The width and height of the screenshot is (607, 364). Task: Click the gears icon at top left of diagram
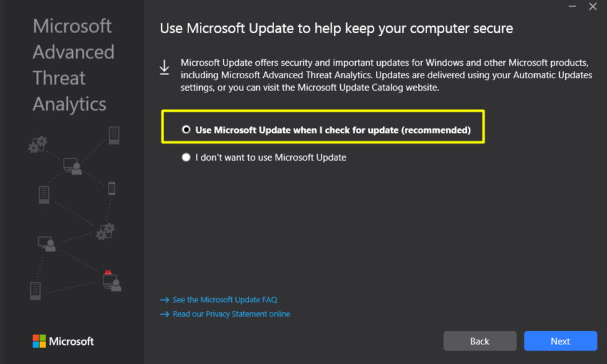38,145
